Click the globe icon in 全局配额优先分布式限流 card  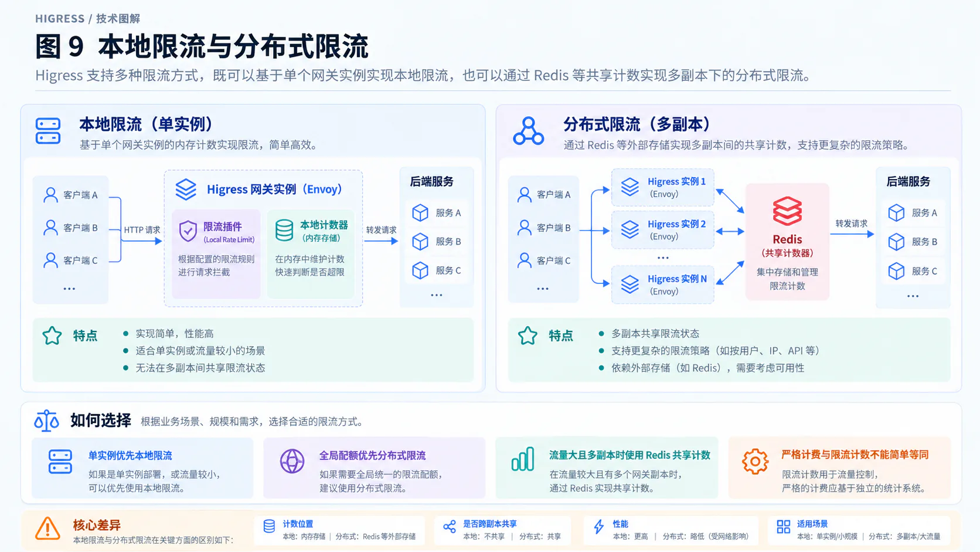click(292, 461)
